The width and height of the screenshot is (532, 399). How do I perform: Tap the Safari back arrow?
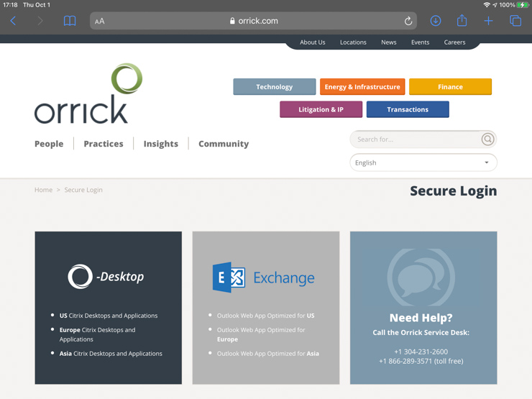point(14,21)
